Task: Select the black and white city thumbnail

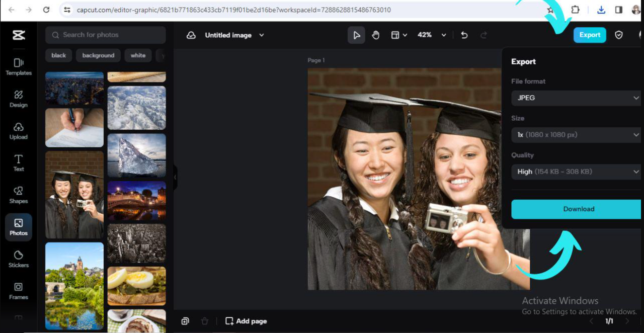Action: (136, 243)
